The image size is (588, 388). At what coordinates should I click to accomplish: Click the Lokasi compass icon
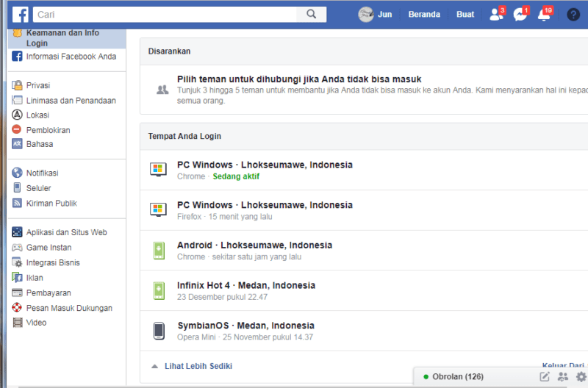(x=17, y=115)
